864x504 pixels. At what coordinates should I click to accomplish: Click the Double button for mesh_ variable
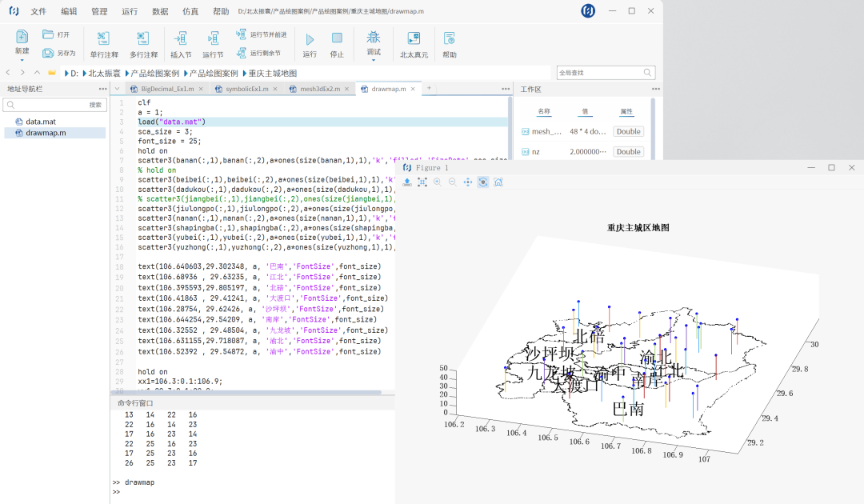coord(628,131)
